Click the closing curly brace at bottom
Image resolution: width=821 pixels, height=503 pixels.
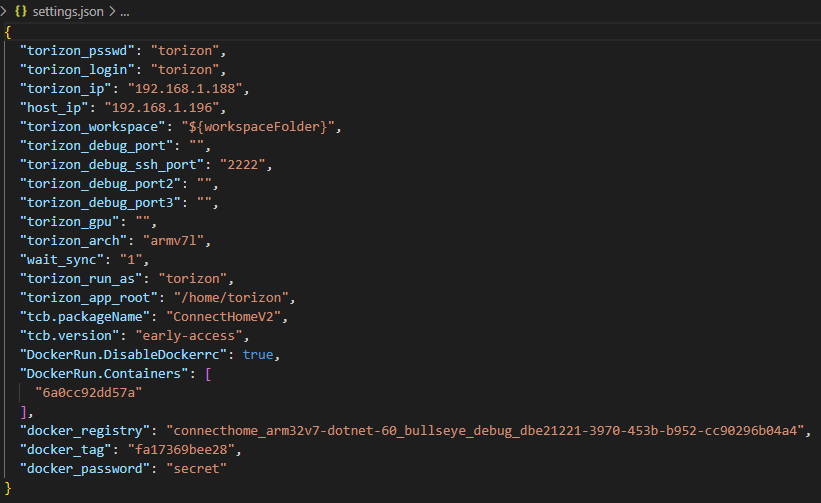click(x=7, y=488)
